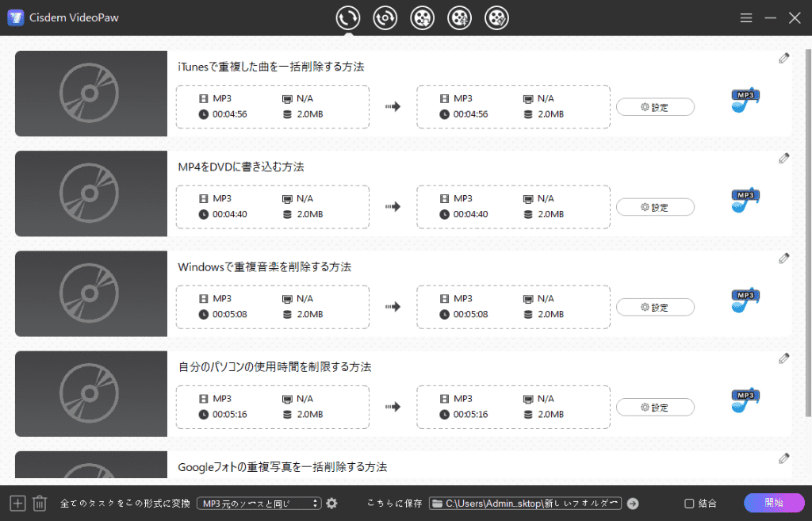The height and width of the screenshot is (521, 812).
Task: Click the green arrow beside the save path
Action: point(632,503)
